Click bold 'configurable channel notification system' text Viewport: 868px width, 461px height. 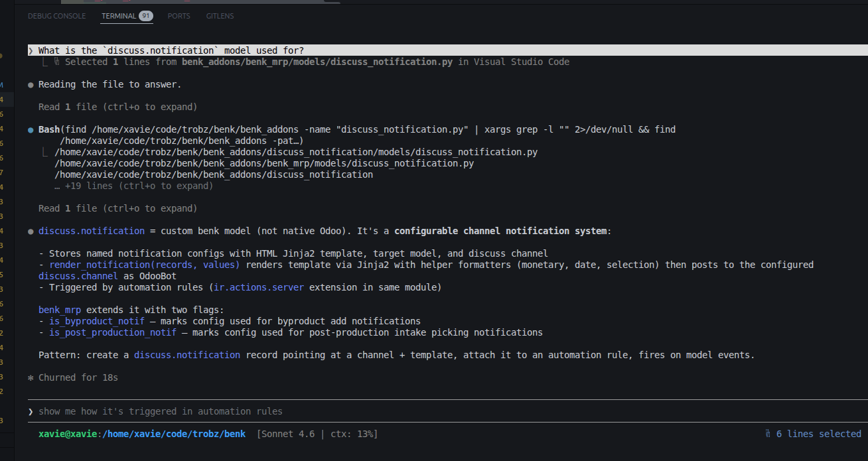(x=500, y=231)
